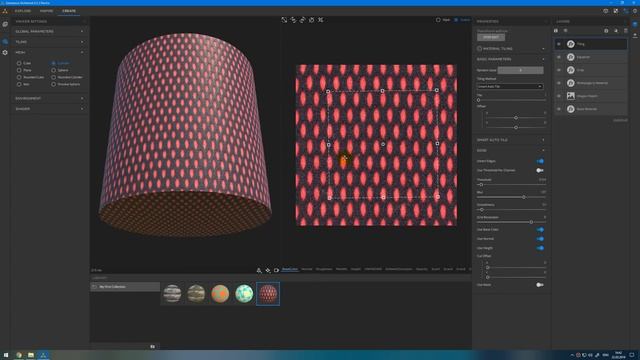Expand the GLOBAL PARAMETERS section
Screen dimensions: 640x360
[49, 31]
